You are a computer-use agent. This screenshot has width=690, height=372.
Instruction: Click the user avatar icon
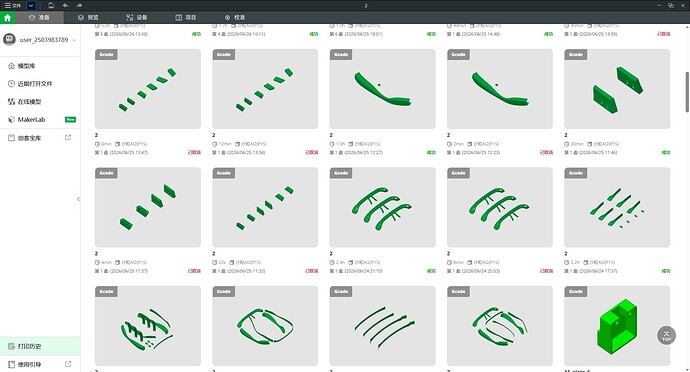[9, 40]
